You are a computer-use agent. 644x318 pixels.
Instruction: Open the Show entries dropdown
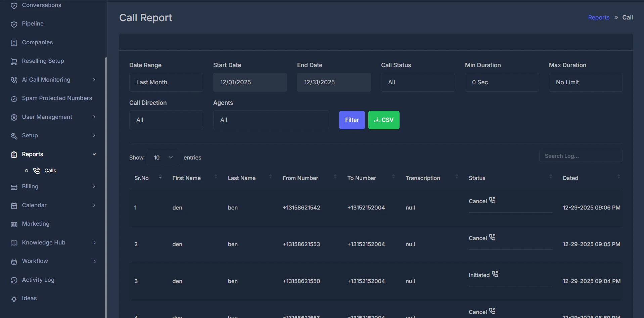[163, 157]
